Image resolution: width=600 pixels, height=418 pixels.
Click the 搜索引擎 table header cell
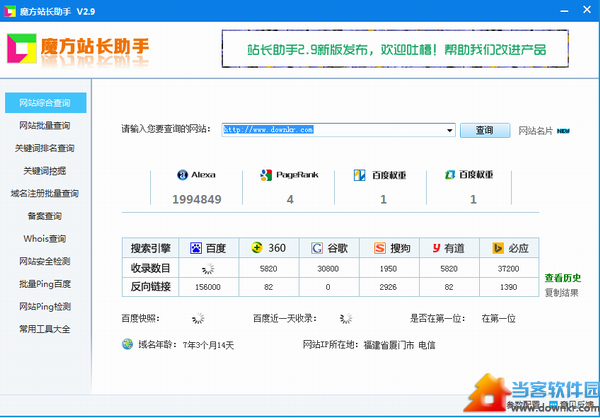[x=150, y=248]
